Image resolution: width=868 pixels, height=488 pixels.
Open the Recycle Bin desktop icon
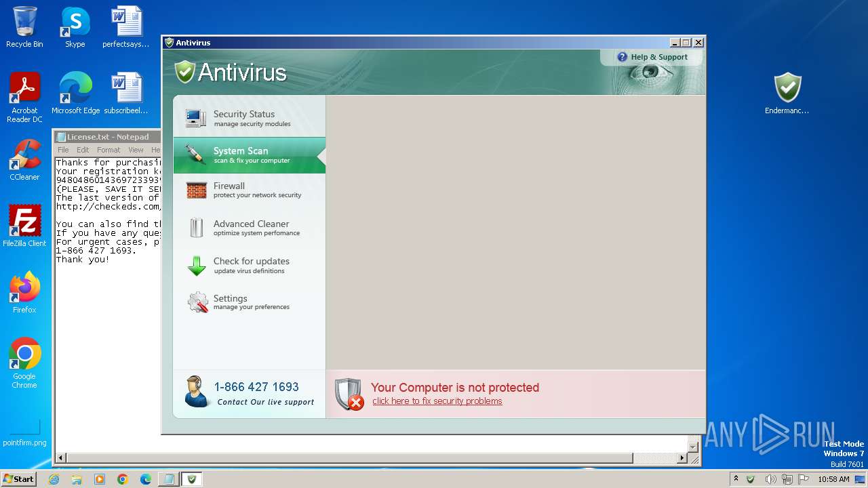pos(24,27)
